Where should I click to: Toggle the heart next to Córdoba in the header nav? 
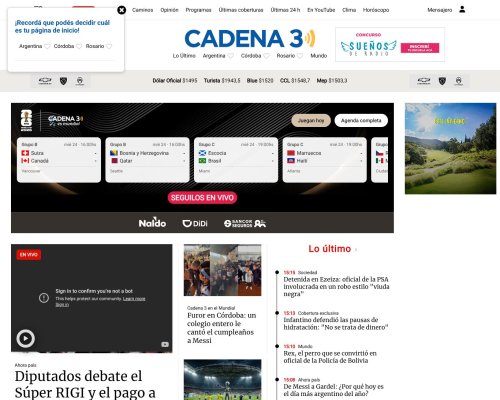click(x=266, y=56)
